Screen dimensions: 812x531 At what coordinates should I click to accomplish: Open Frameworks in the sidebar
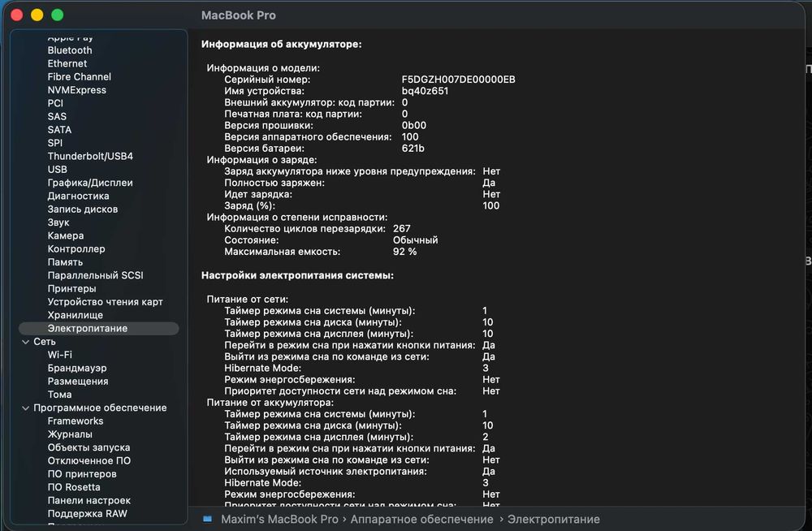coord(76,421)
